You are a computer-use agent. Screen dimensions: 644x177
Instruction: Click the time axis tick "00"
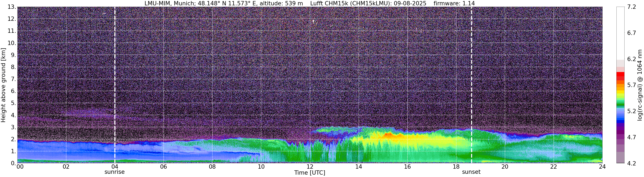20,167
